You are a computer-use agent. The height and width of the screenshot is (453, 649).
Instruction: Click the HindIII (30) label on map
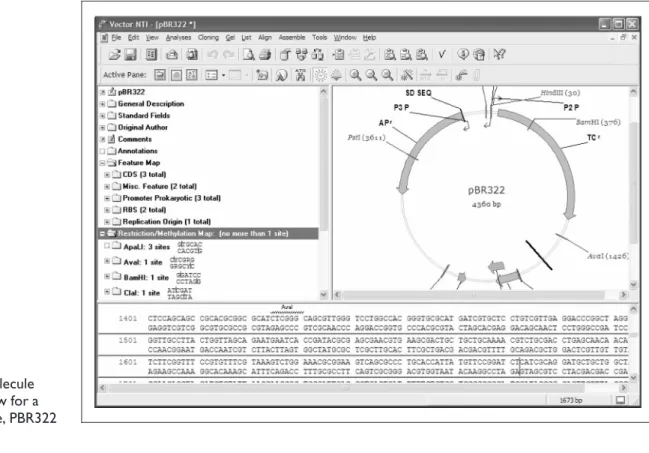coord(560,93)
